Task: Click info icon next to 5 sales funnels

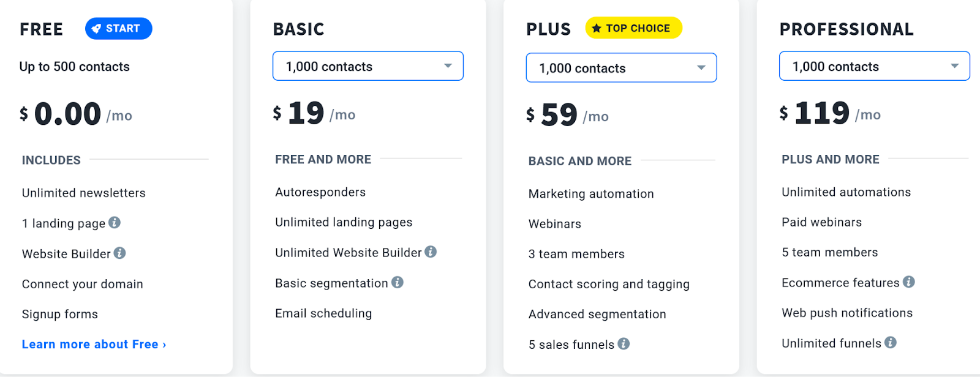Action: 624,343
